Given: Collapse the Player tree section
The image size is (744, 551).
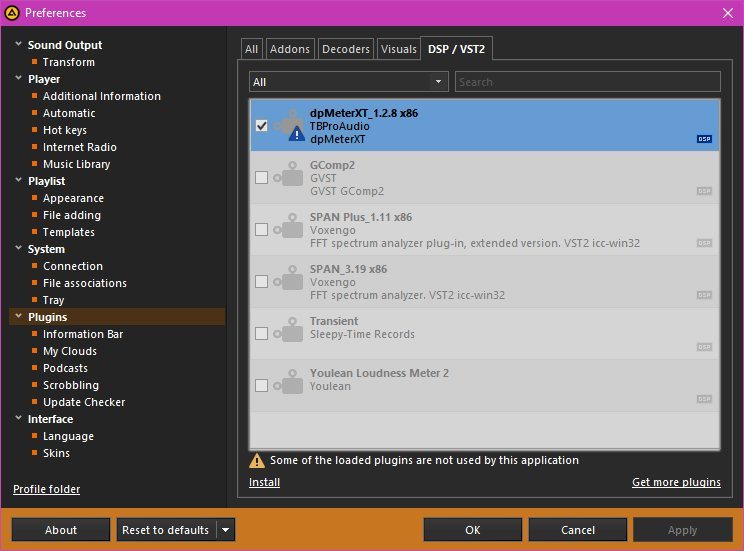Looking at the screenshot, I should click(19, 78).
